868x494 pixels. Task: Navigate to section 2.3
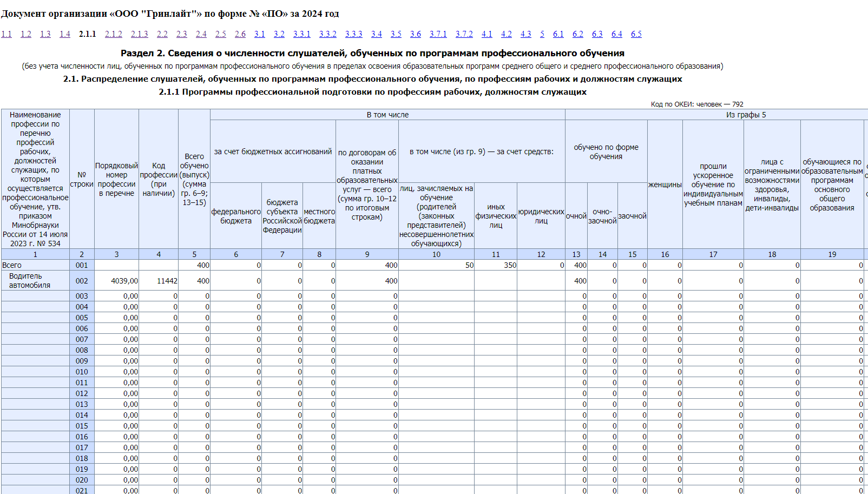pyautogui.click(x=182, y=34)
